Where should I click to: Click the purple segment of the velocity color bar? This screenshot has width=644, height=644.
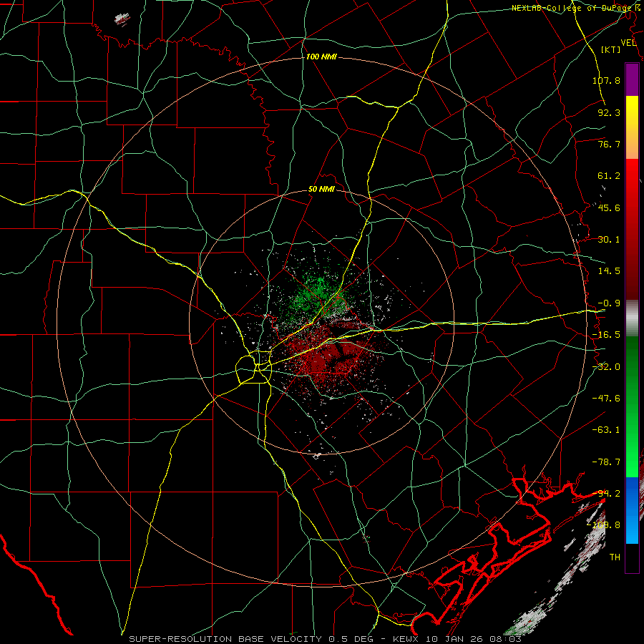(x=632, y=79)
